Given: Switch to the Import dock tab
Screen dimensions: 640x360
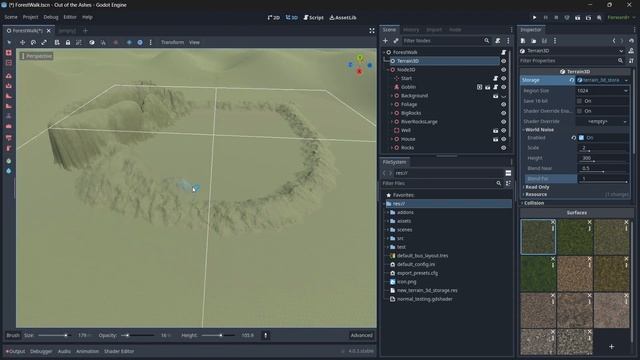Looking at the screenshot, I should 434,30.
